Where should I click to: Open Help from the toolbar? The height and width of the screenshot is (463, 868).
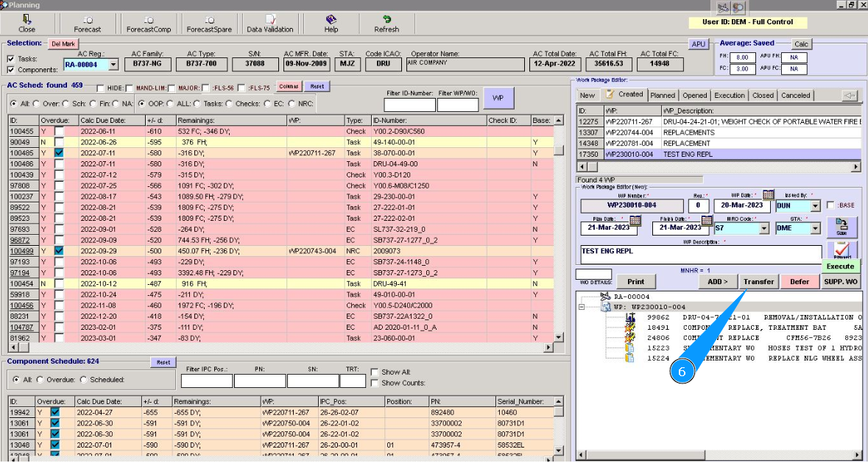(x=331, y=23)
